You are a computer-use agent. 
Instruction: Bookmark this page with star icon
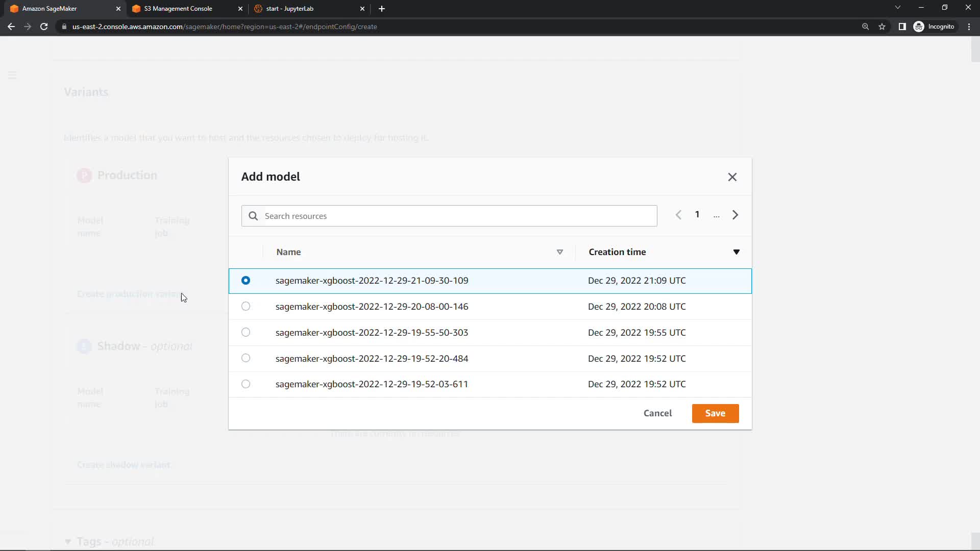[x=882, y=27]
